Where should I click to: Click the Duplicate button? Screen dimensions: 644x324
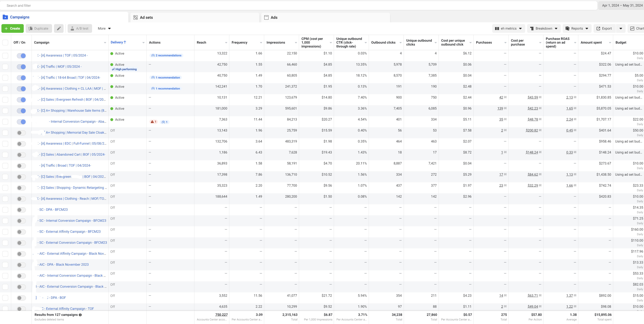[39, 29]
